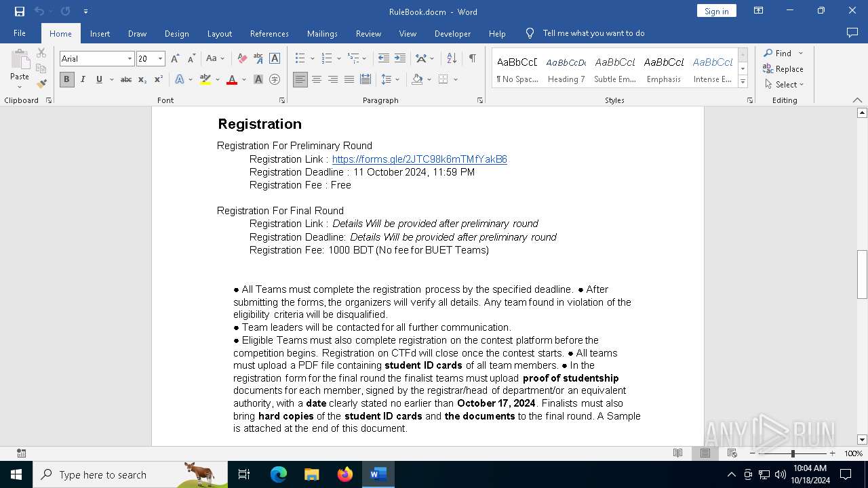
Task: Clear all formatting with the eraser icon
Action: [x=242, y=59]
